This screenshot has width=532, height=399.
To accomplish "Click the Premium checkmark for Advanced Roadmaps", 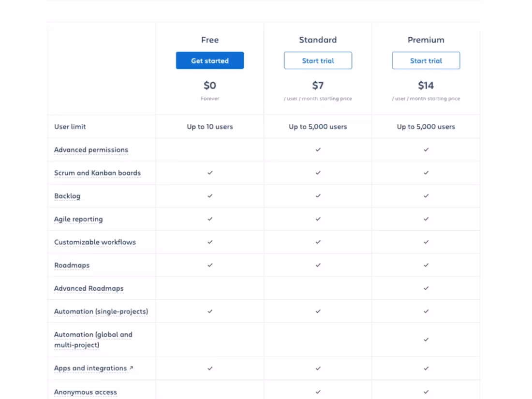I will click(426, 288).
